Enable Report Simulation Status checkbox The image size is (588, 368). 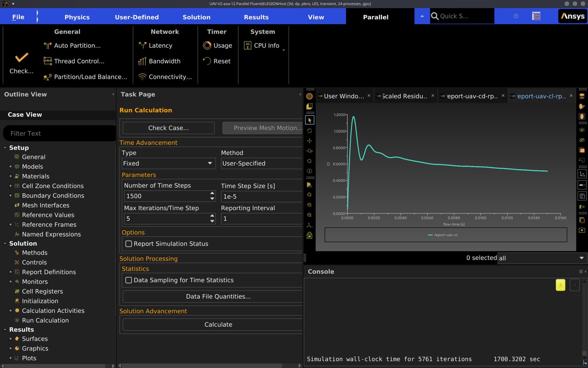(x=129, y=244)
